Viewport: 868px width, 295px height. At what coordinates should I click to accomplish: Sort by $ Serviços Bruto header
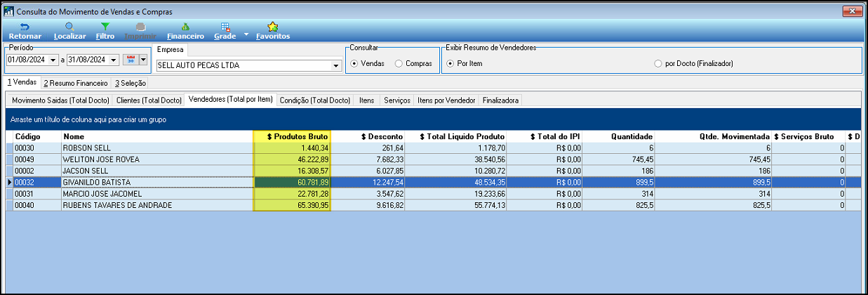tap(809, 136)
